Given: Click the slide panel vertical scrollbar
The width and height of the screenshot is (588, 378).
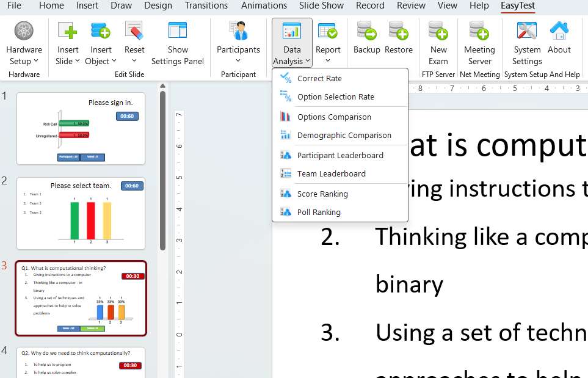Looking at the screenshot, I should 162,171.
